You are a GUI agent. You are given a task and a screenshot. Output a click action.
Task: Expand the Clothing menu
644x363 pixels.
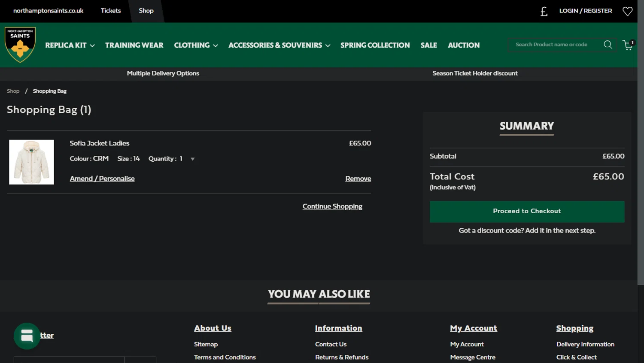(196, 45)
